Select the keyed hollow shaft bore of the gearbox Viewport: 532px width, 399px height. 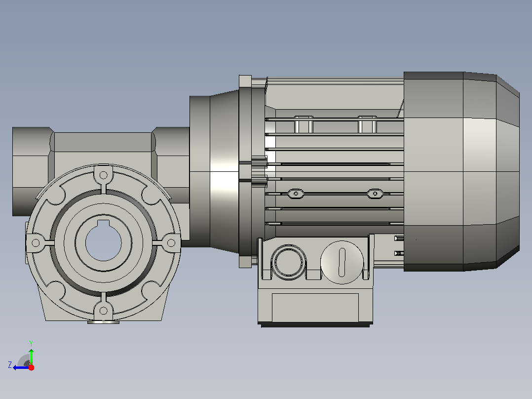[103, 240]
